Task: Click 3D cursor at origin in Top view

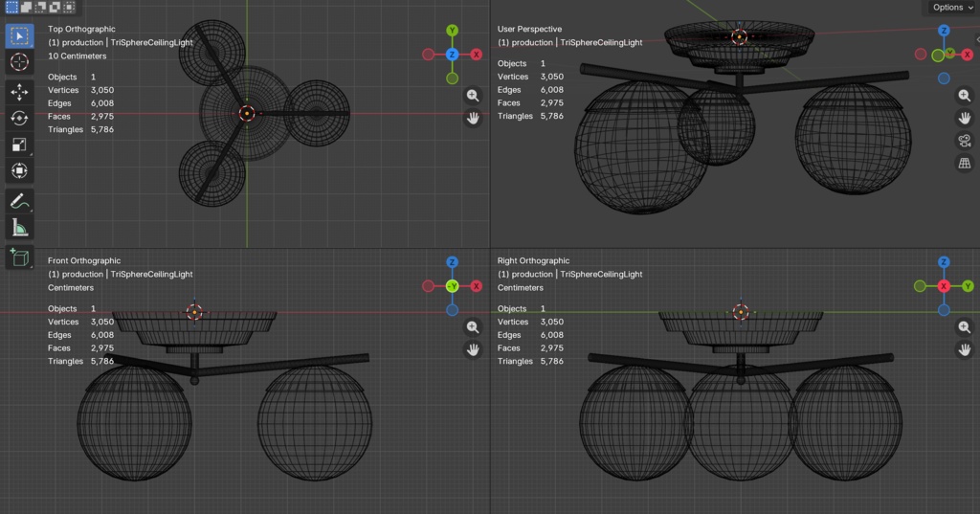Action: pos(247,113)
